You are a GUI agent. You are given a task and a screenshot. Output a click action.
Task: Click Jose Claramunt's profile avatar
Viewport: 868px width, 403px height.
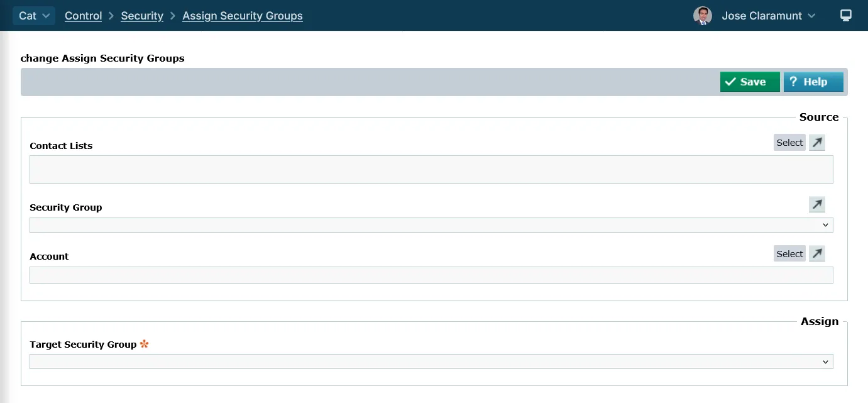point(702,16)
